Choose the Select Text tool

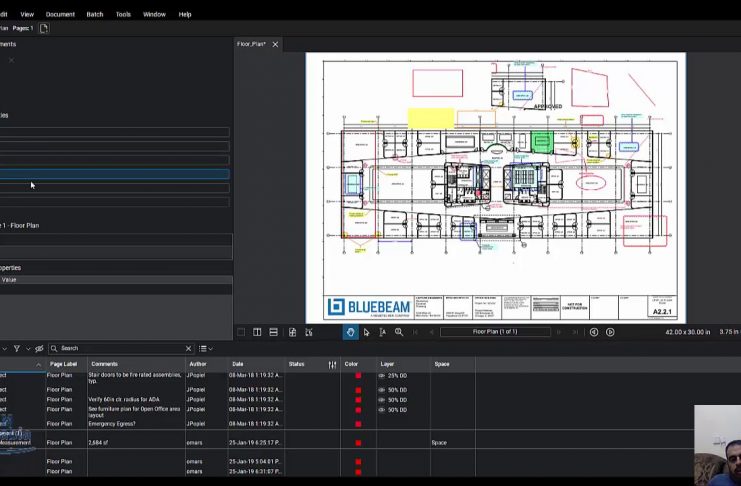click(383, 332)
